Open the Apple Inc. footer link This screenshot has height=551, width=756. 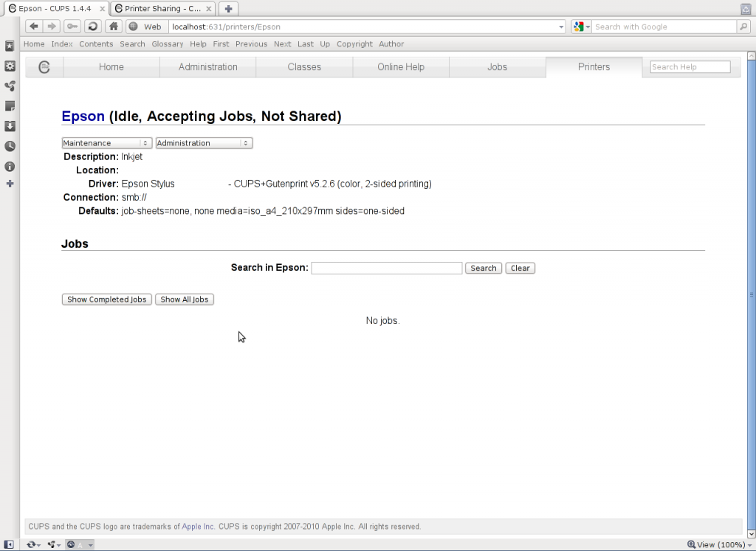pos(198,527)
